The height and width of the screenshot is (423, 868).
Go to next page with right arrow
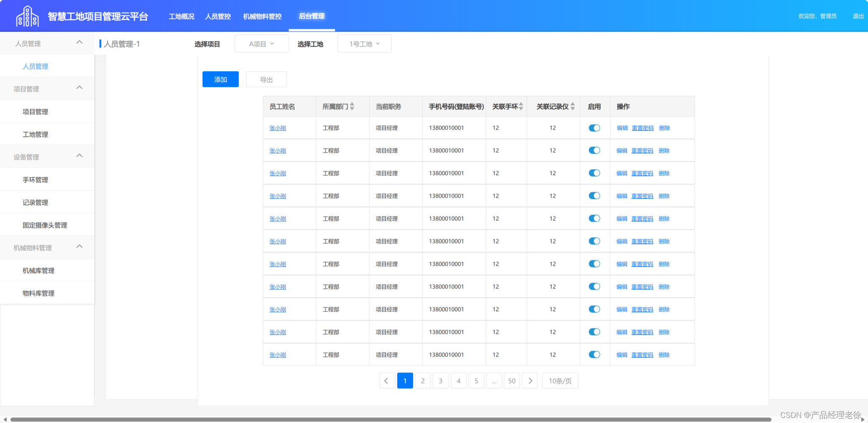tap(530, 381)
